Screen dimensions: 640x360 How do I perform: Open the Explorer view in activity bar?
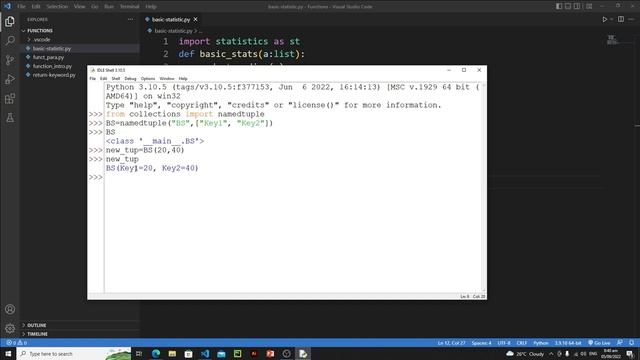click(10, 22)
